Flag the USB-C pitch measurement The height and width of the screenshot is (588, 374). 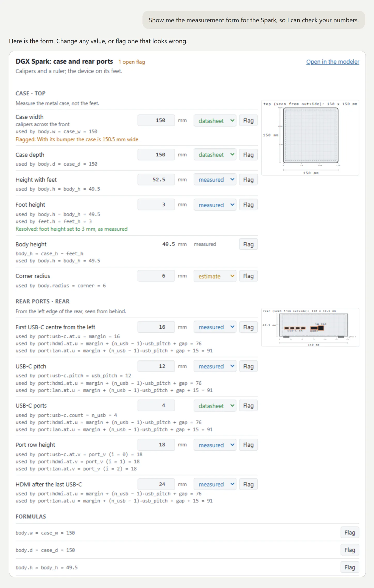pyautogui.click(x=248, y=366)
